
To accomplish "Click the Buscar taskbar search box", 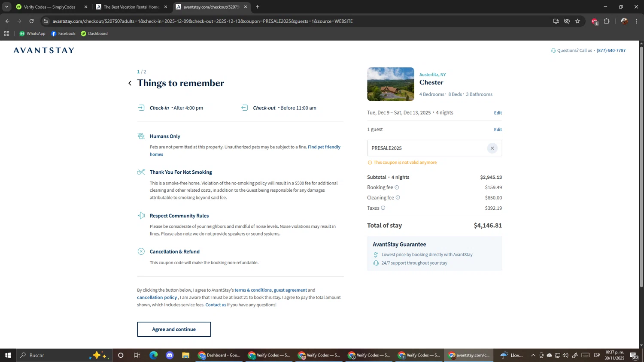I will tap(64, 355).
